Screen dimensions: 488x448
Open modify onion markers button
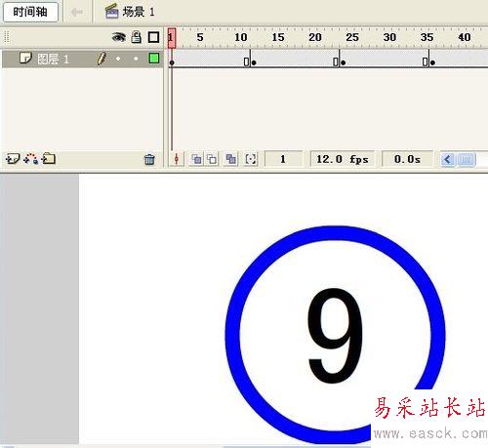[x=251, y=159]
